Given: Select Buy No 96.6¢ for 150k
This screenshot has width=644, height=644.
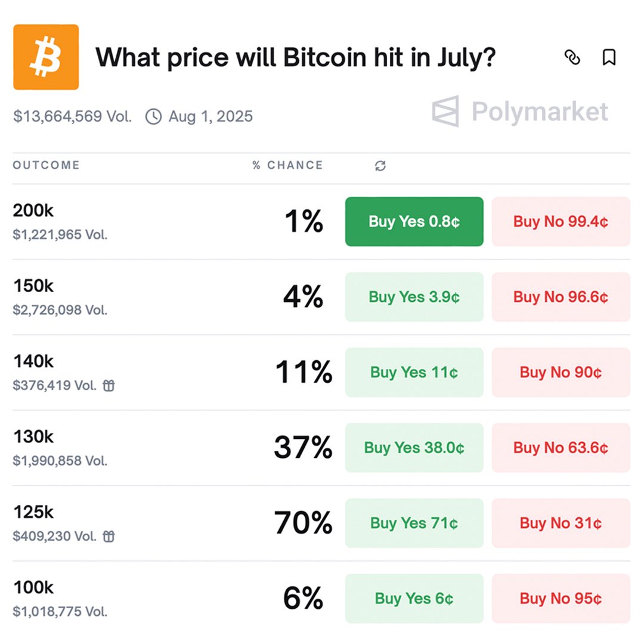Looking at the screenshot, I should [561, 297].
